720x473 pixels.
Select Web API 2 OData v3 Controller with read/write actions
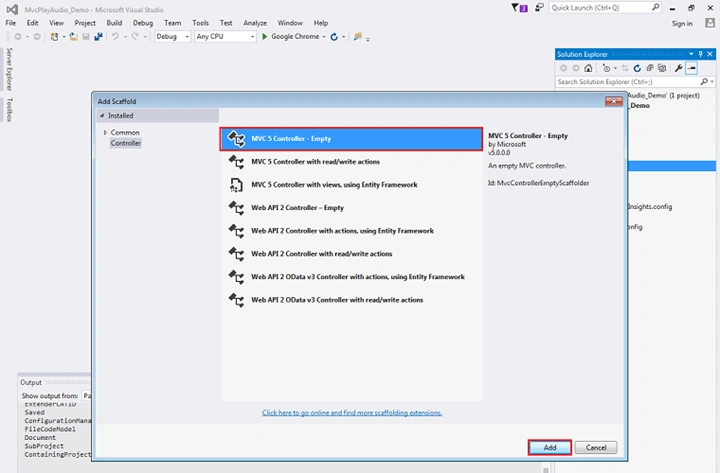[x=351, y=299]
